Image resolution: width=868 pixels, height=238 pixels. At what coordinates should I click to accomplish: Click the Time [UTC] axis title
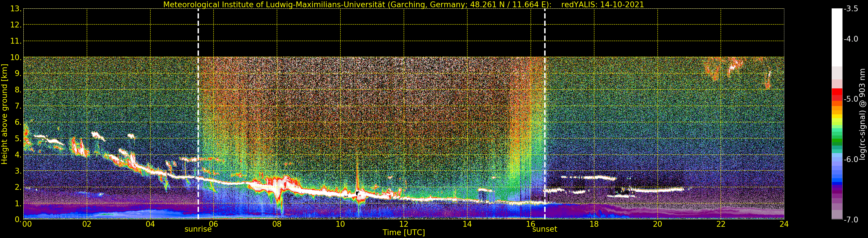[404, 233]
